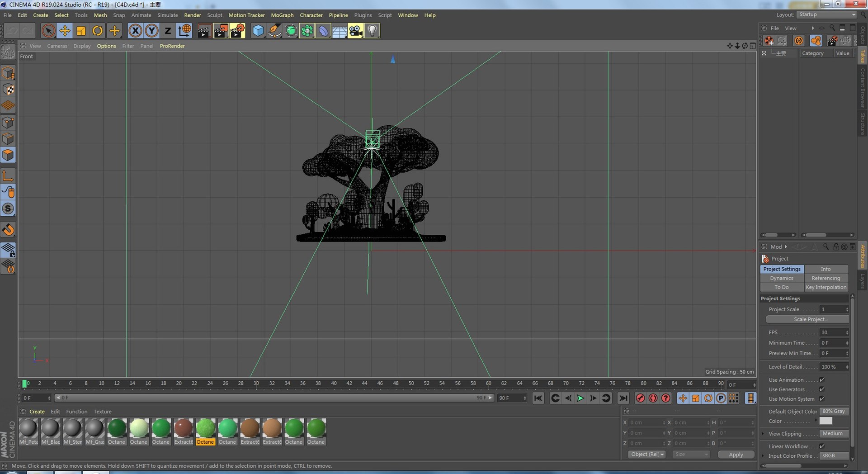Select the Rotate tool
This screenshot has height=474, width=868.
(x=97, y=31)
